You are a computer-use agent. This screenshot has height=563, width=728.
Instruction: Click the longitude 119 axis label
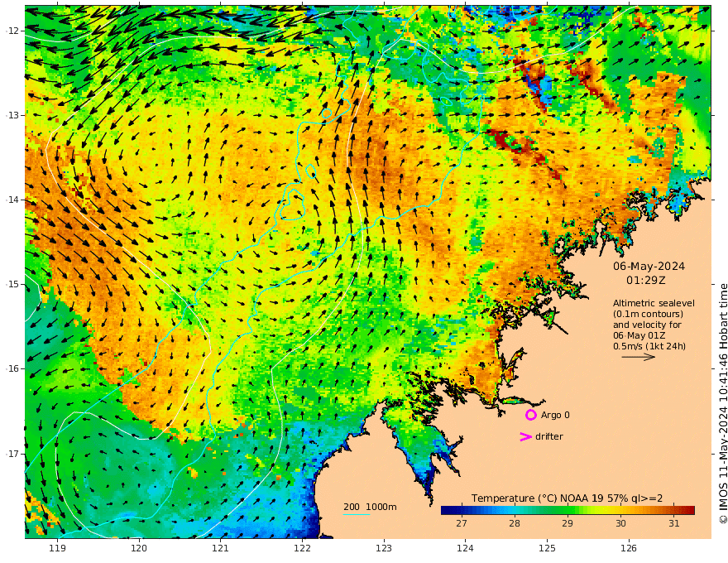(x=57, y=548)
